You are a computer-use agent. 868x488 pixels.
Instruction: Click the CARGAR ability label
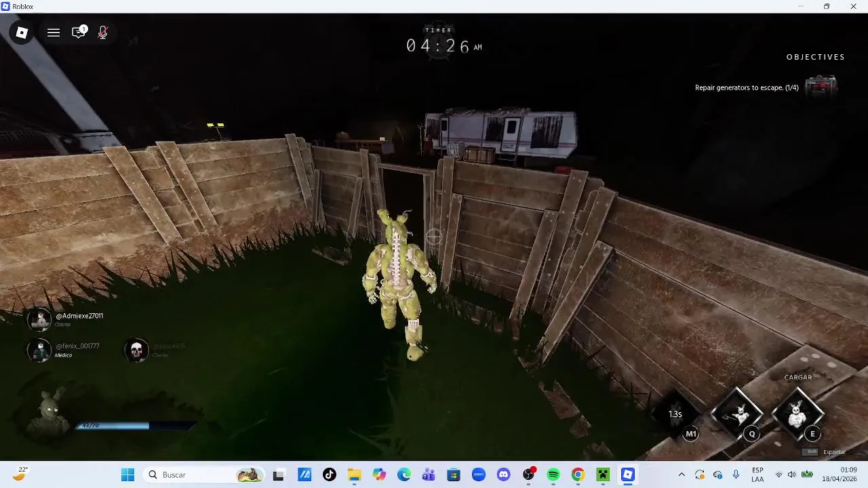[x=798, y=378]
